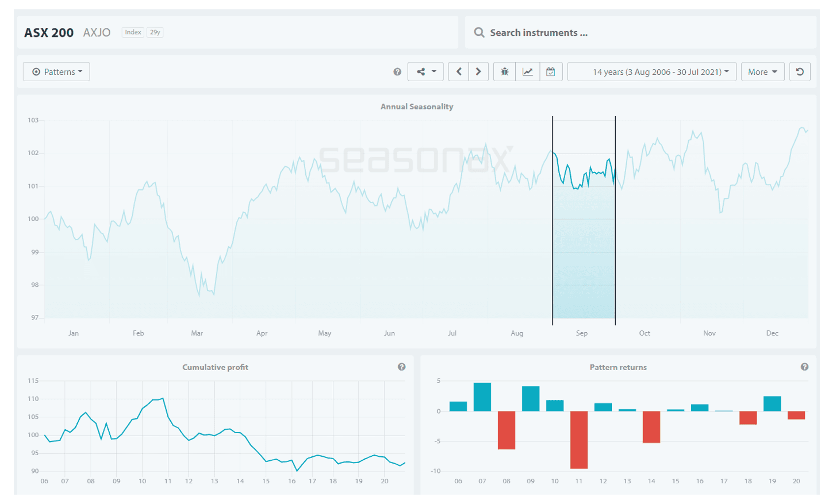Screen dimensions: 829x504
Task: Click the red 2018 pattern return bar
Action: click(748, 418)
